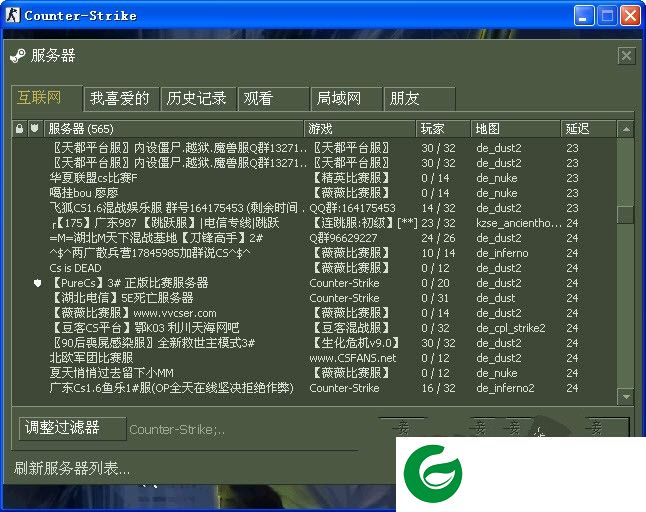
Task: Click the 0 / 31 players cell
Action: pos(435,298)
